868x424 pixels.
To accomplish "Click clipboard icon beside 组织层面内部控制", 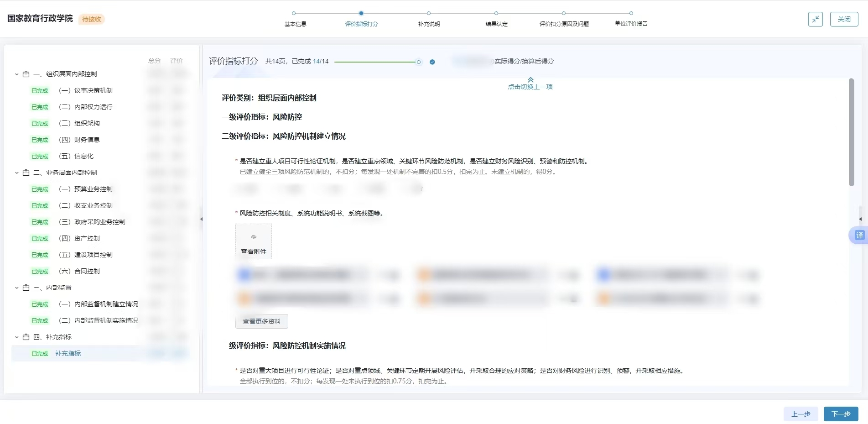I will [26, 74].
